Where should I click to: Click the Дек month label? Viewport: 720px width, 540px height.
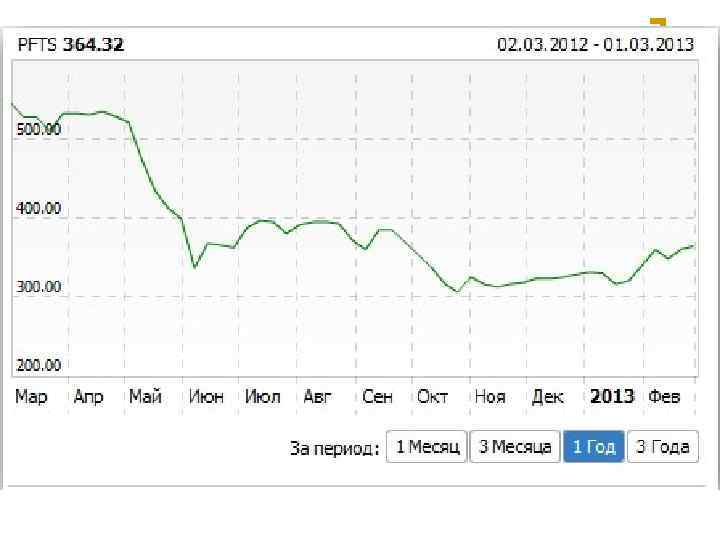(x=547, y=396)
